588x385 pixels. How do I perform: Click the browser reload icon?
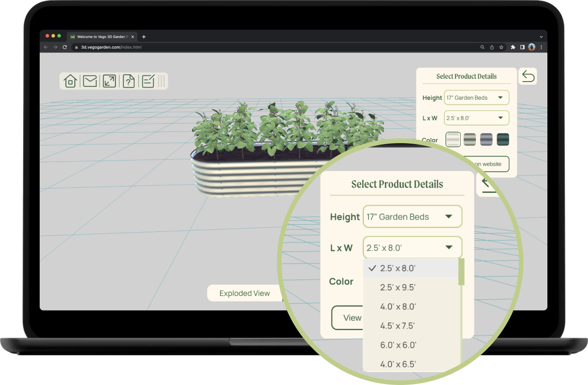(65, 47)
